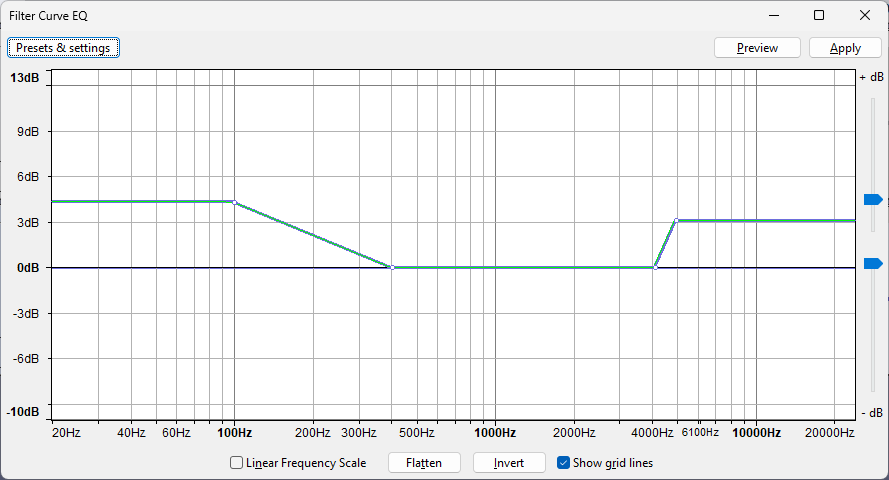Click the 13dB scale label
This screenshot has width=889, height=480.
coord(25,78)
